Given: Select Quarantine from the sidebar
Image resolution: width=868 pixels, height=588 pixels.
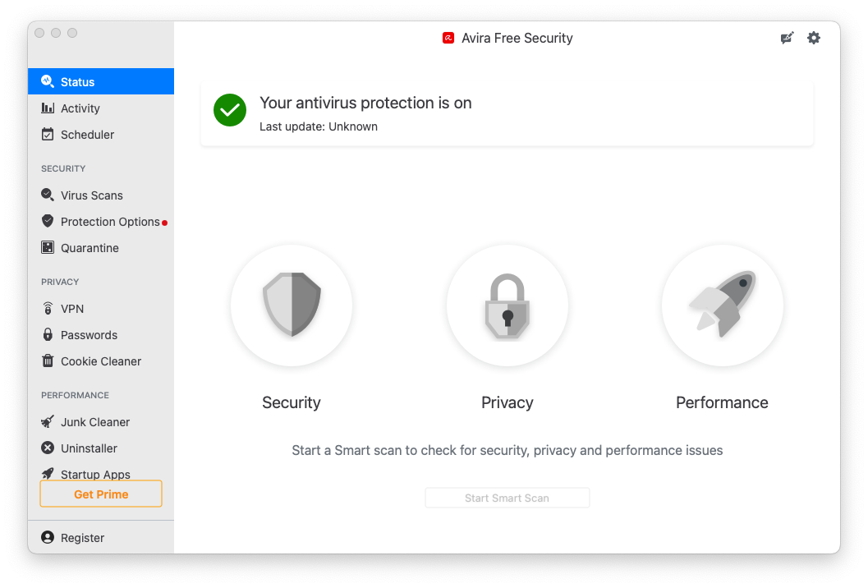Looking at the screenshot, I should (x=90, y=248).
